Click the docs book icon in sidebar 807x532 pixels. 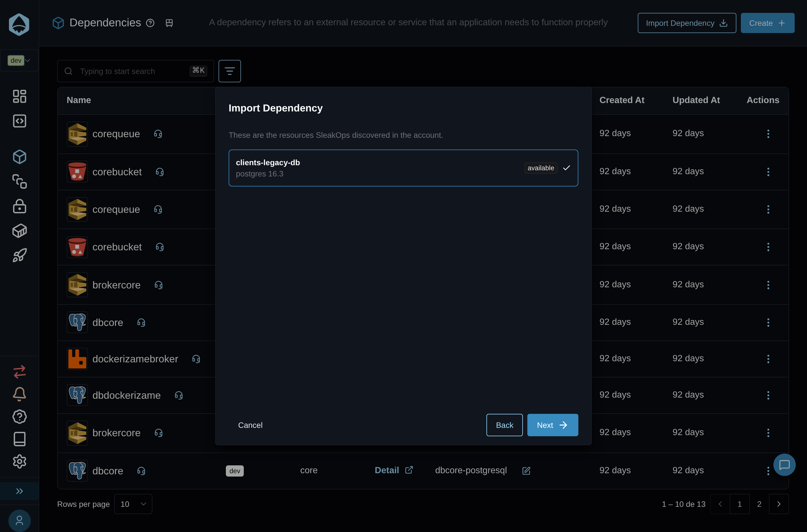19,439
